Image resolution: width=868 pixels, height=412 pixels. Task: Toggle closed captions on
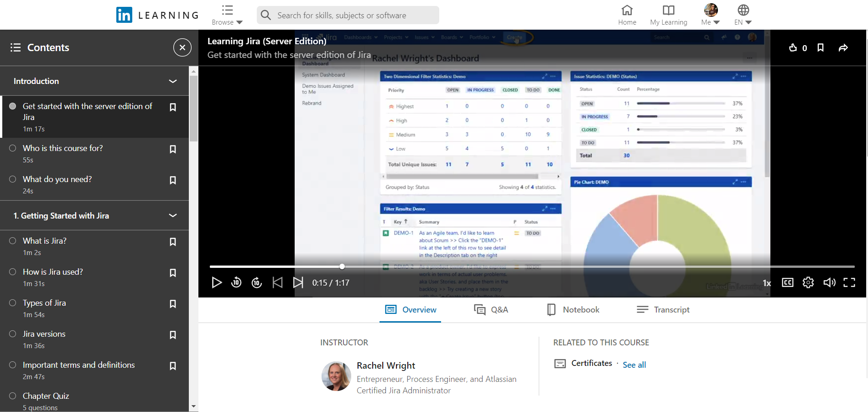[x=787, y=282]
